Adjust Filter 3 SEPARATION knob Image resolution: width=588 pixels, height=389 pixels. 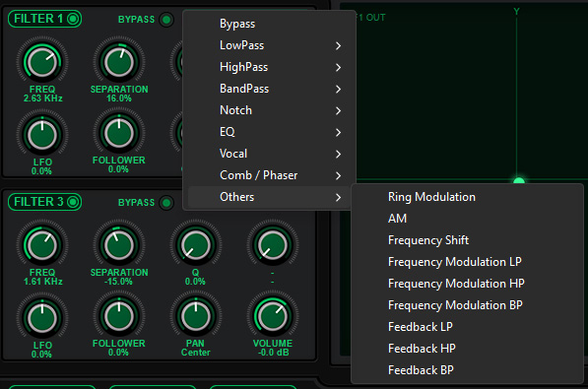[x=119, y=244]
